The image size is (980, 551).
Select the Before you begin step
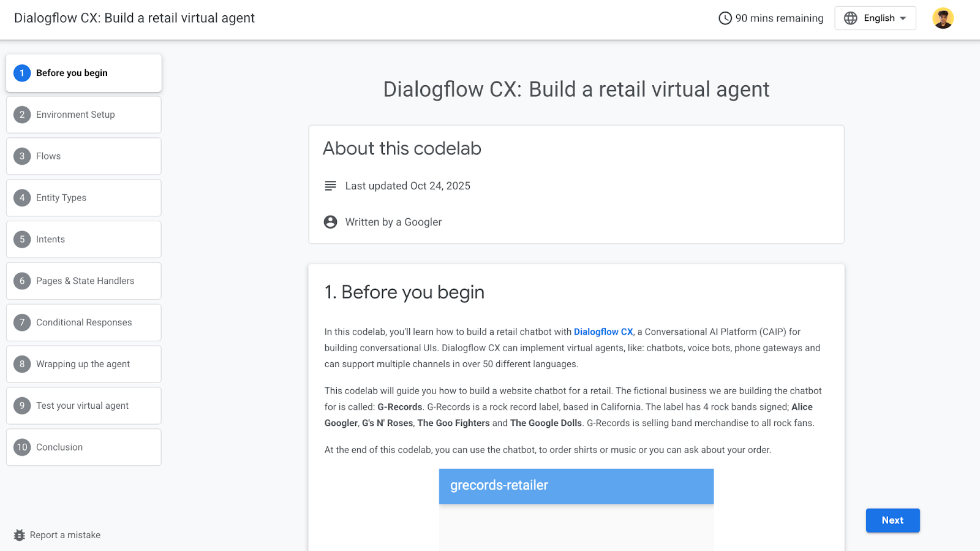pyautogui.click(x=84, y=73)
